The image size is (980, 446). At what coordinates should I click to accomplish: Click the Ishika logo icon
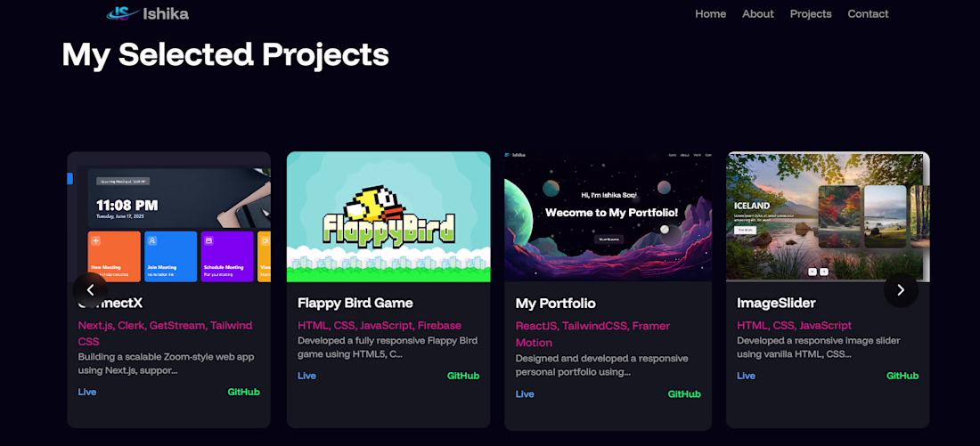[123, 13]
